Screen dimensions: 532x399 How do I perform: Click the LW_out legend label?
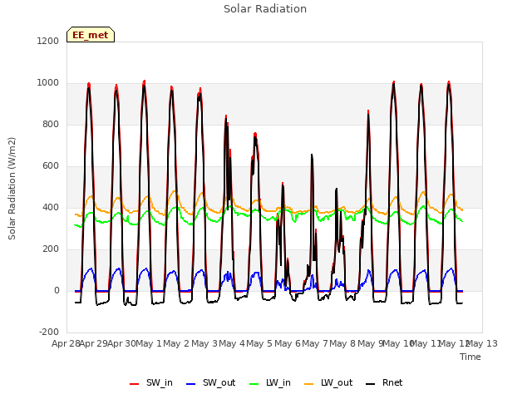(337, 382)
